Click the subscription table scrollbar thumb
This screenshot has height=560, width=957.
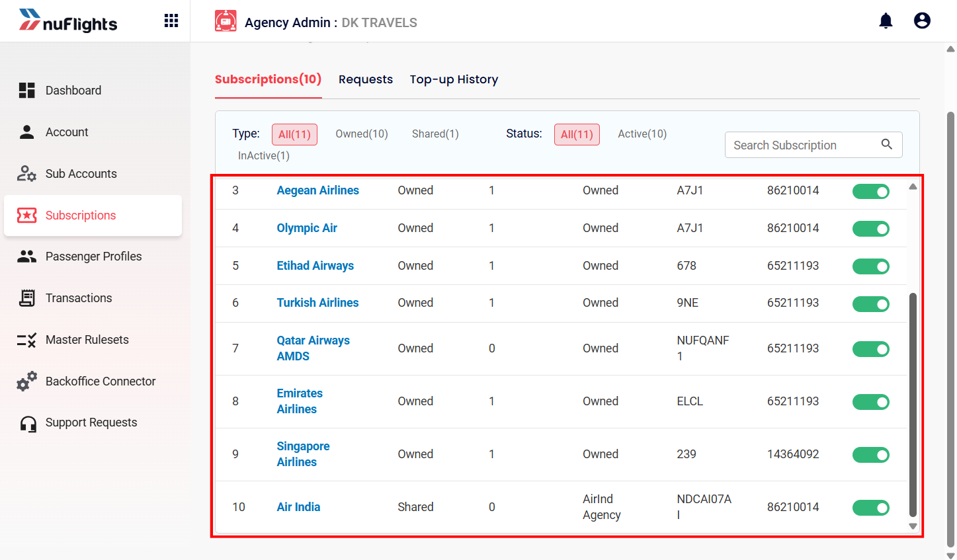coord(913,405)
